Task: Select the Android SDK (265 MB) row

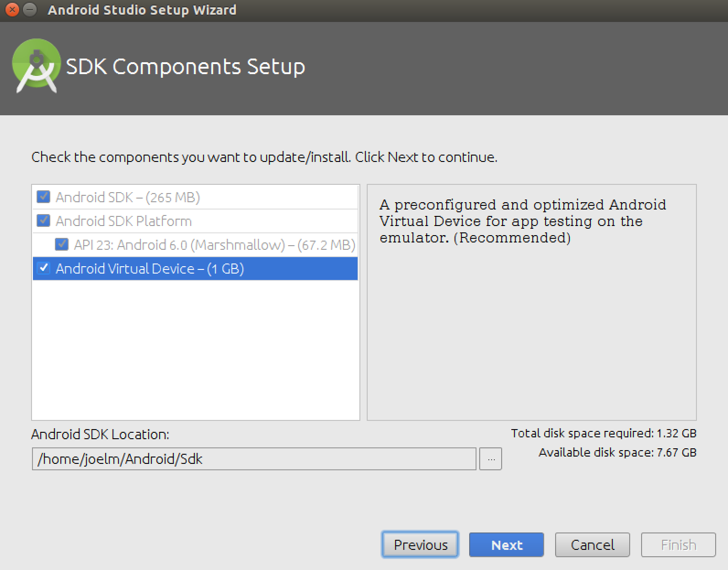Action: pos(128,197)
